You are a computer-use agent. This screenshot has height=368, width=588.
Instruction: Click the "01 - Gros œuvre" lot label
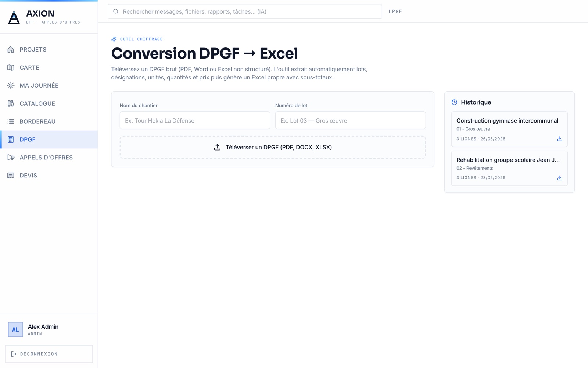(x=473, y=129)
